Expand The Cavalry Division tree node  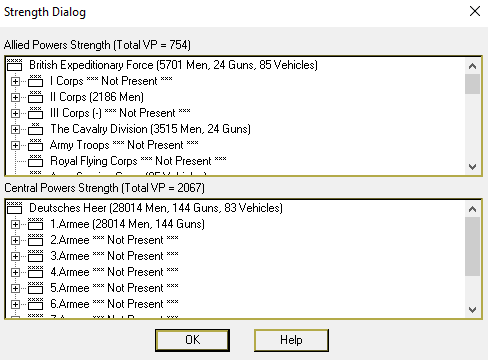15,129
